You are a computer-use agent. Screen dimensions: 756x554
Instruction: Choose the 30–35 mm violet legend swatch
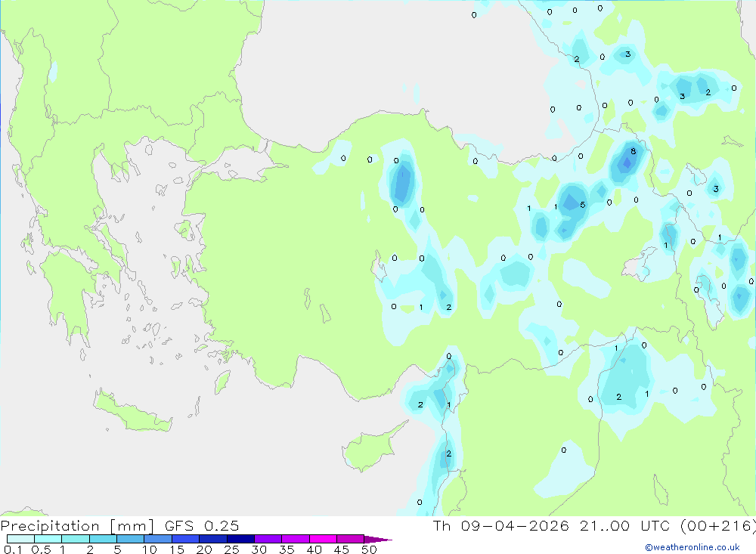(x=268, y=539)
